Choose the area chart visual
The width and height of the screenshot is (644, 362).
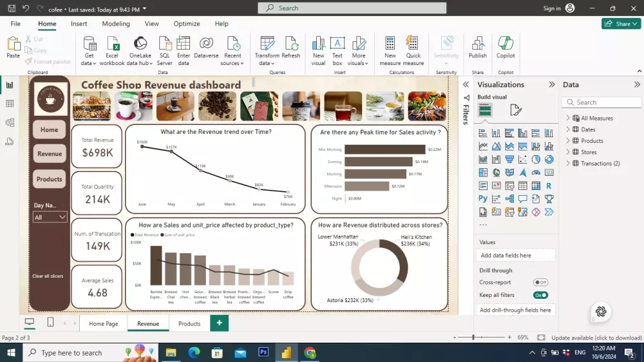pyautogui.click(x=496, y=146)
